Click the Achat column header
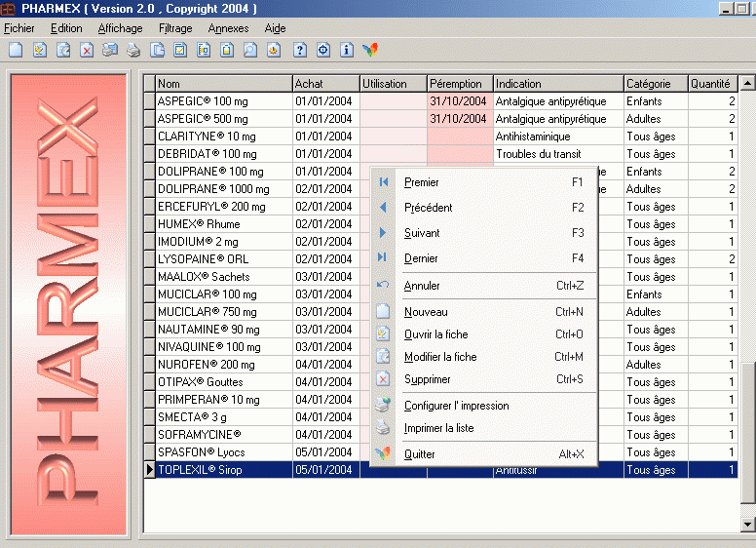The width and height of the screenshot is (756, 548). point(326,84)
